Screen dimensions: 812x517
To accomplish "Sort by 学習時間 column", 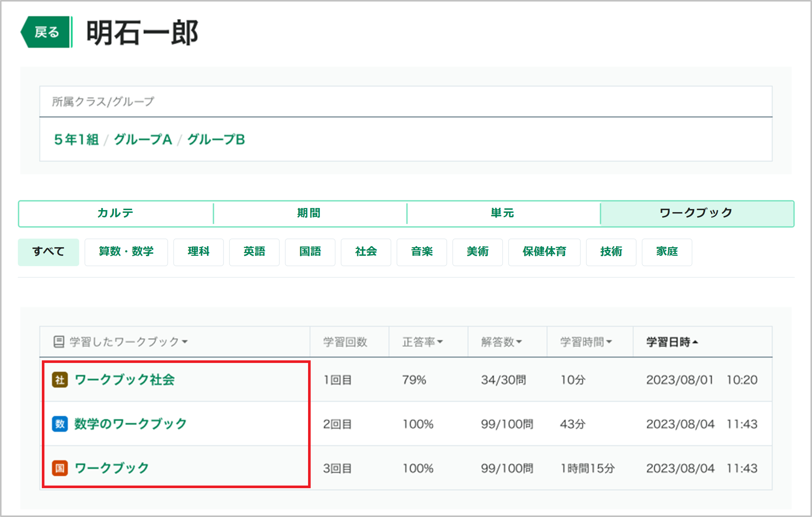I will (586, 342).
